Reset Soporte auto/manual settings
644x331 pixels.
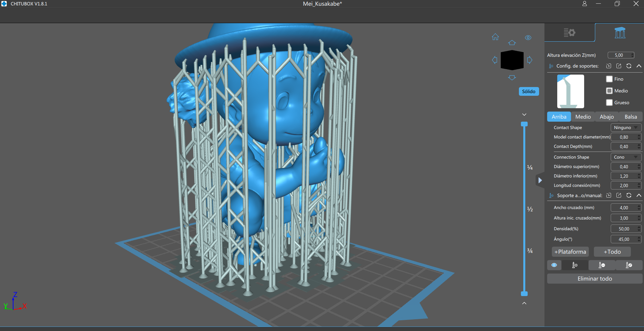pos(629,195)
